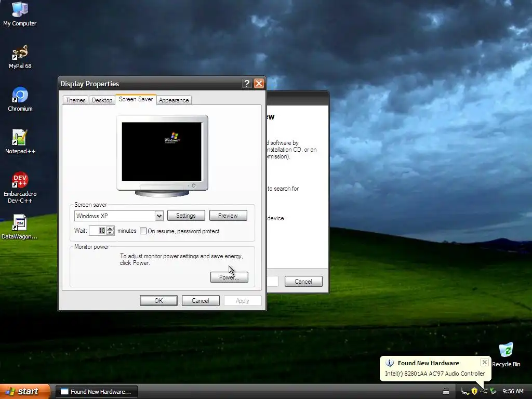The image size is (532, 399).
Task: Select the Notepad++ desktop shortcut
Action: pos(20,142)
